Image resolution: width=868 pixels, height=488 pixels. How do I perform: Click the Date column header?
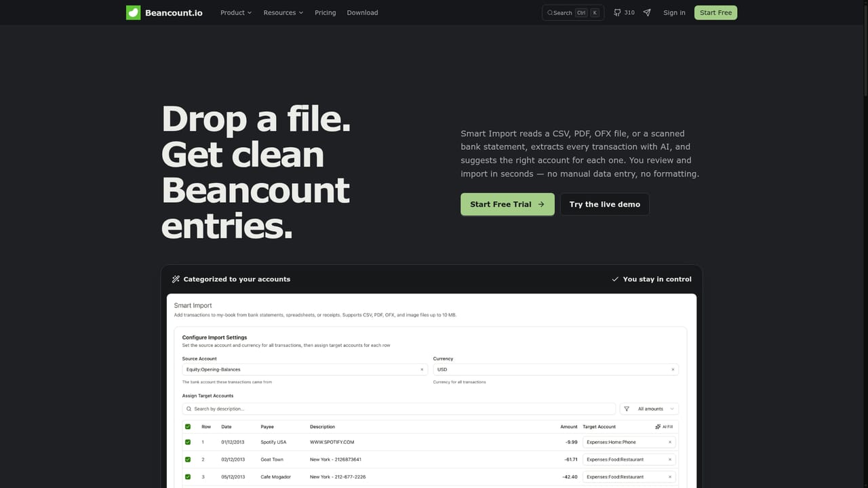226,426
